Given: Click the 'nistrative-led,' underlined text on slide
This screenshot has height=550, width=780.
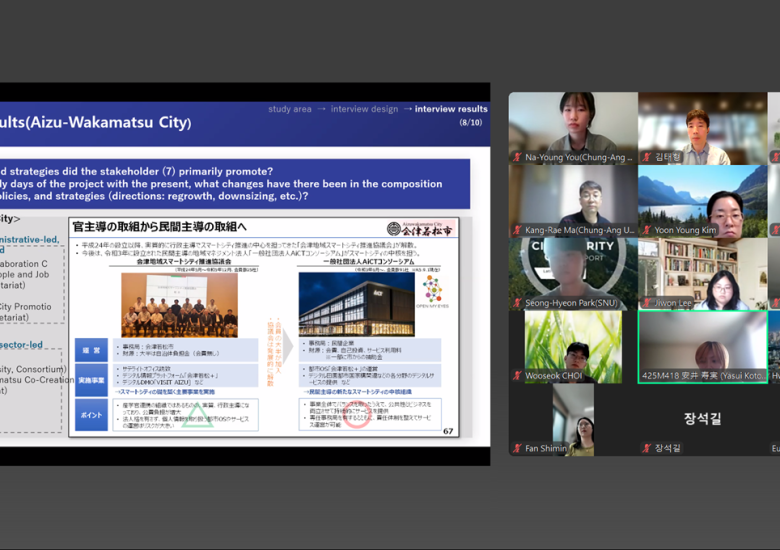Looking at the screenshot, I should pos(30,239).
